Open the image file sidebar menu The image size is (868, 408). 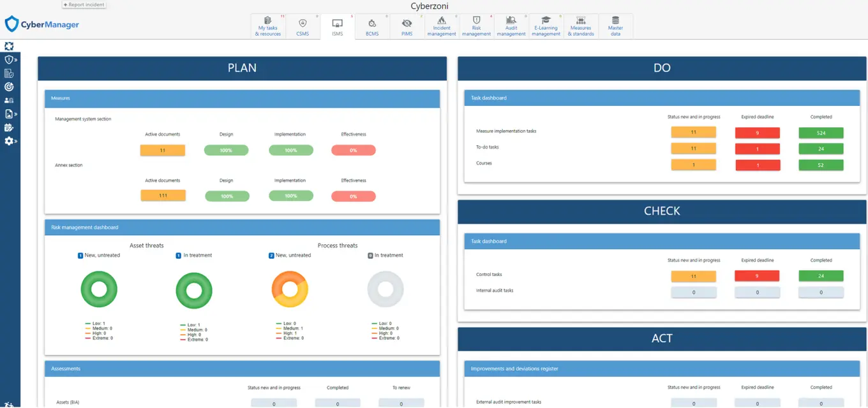point(10,114)
